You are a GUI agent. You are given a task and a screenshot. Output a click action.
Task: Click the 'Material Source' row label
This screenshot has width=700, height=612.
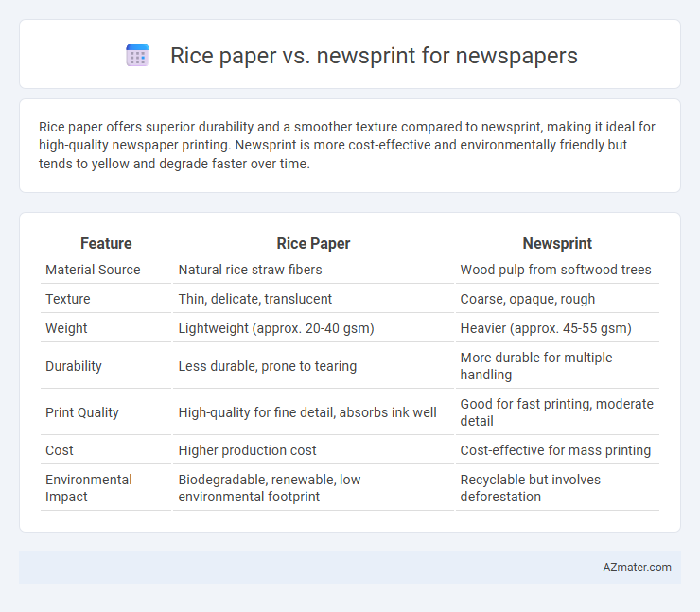(93, 270)
